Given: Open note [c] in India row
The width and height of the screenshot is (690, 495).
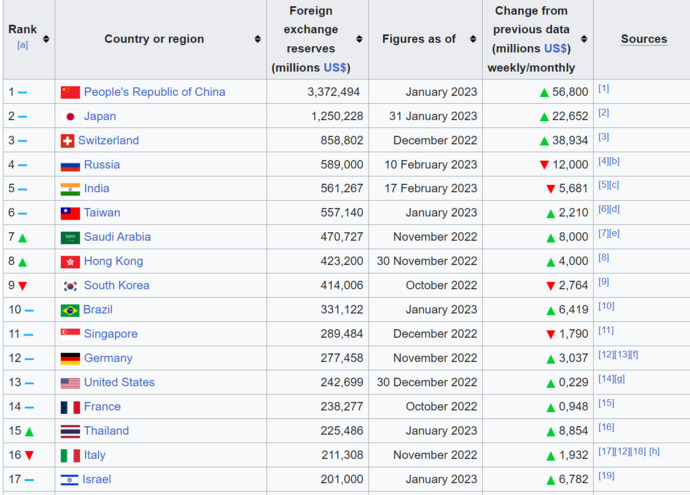Looking at the screenshot, I should coord(614,185).
